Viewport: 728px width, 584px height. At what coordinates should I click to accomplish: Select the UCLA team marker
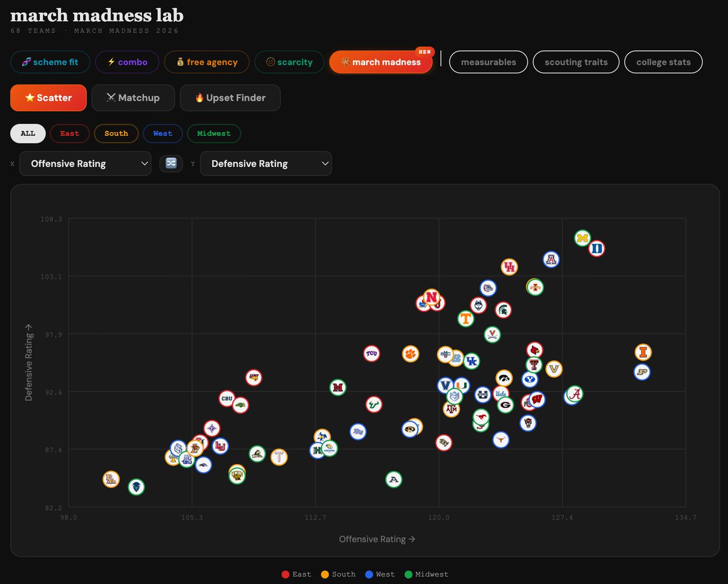(x=501, y=394)
